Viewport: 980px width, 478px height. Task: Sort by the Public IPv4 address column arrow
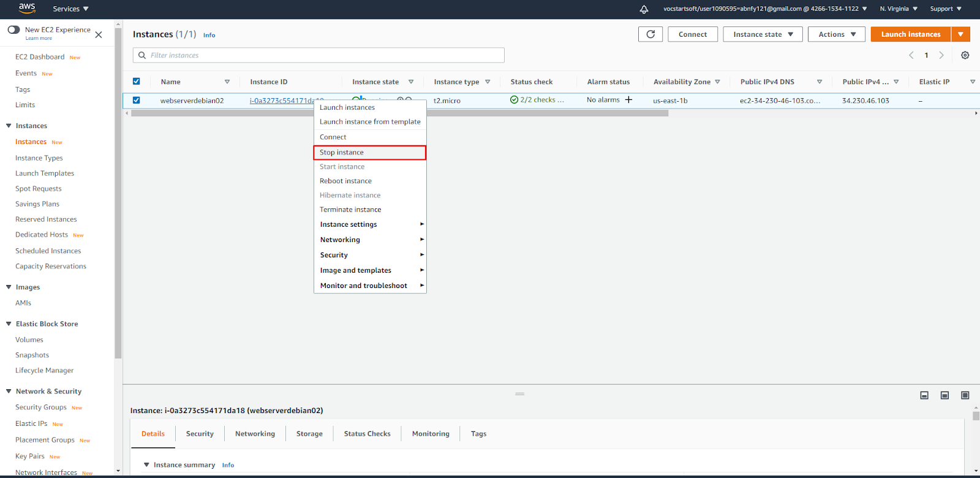click(896, 82)
